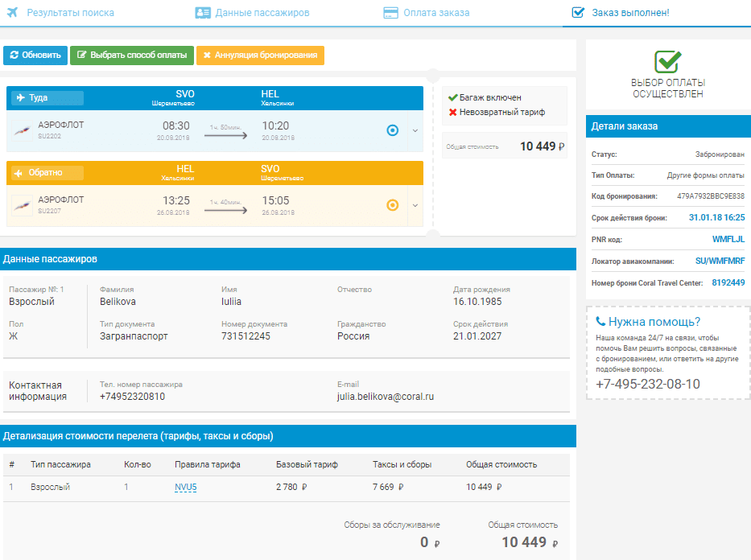Viewport: 751px width, 560px height.
Task: Click the Обратно direction label
Action: click(x=46, y=172)
